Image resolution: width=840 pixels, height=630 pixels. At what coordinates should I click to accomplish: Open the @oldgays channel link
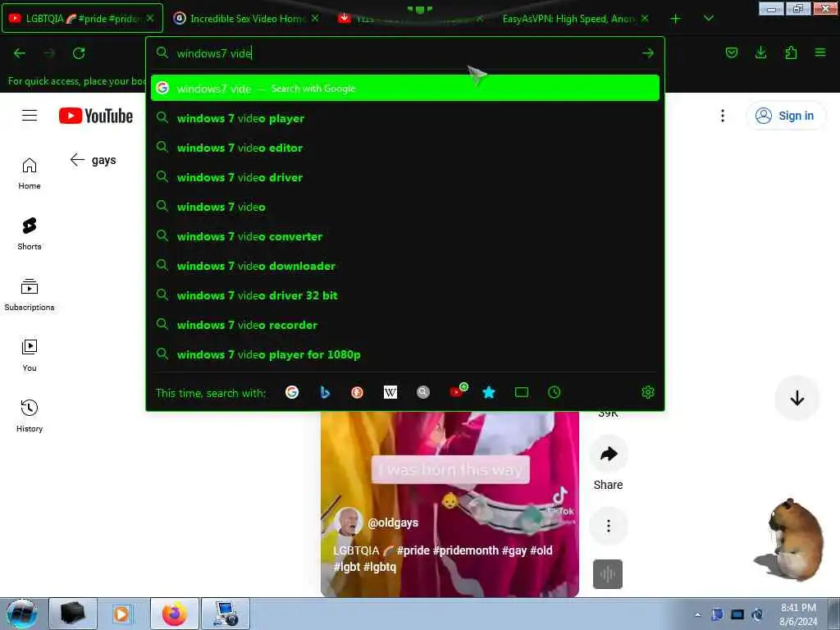[393, 523]
